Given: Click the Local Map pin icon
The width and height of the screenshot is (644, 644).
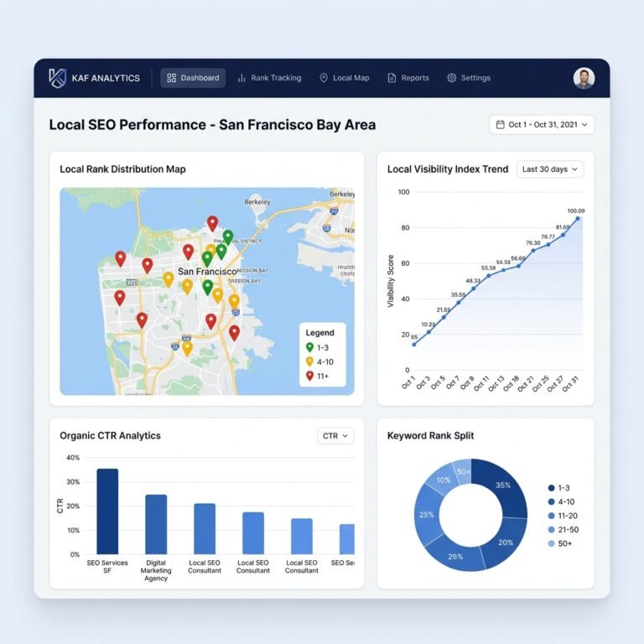Looking at the screenshot, I should pyautogui.click(x=324, y=78).
